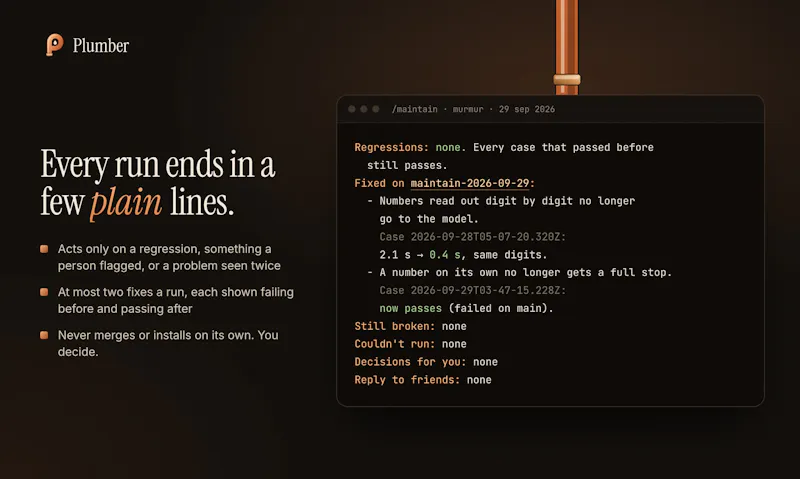800x479 pixels.
Task: Click the green '0.4 s' value
Action: tap(444, 255)
